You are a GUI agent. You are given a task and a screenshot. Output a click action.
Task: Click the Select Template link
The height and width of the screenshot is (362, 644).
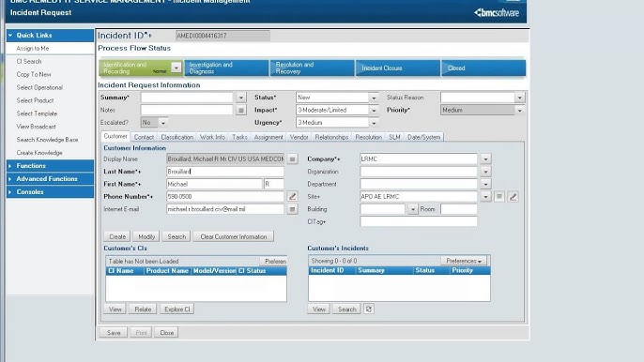tap(37, 113)
